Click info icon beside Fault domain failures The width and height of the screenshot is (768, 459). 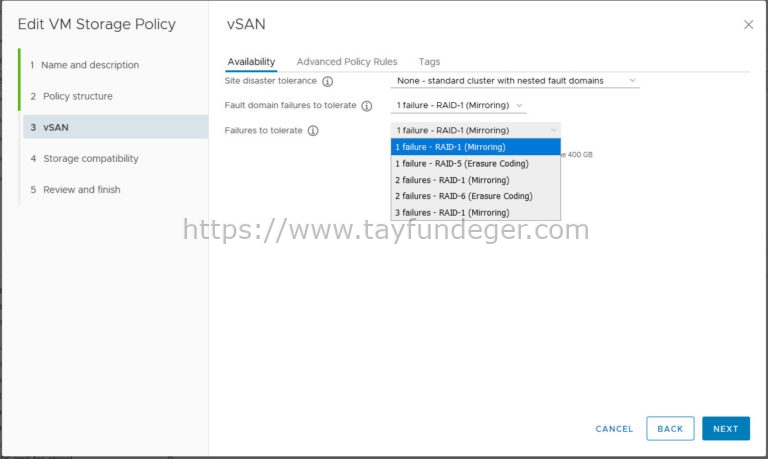click(x=366, y=106)
